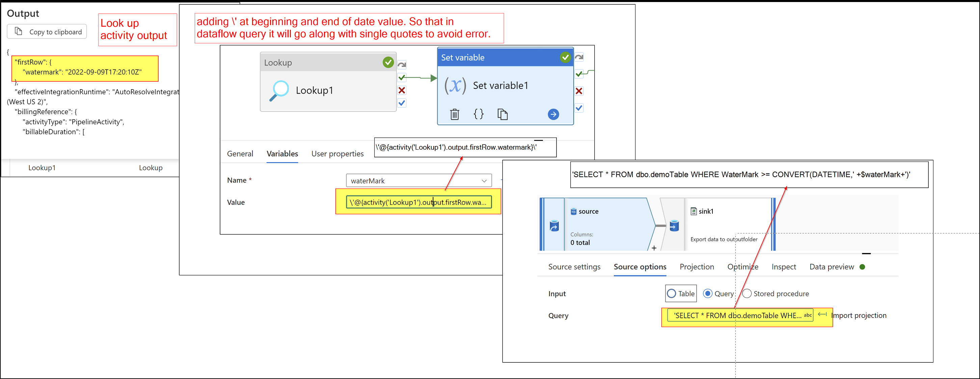Click Copy to clipboard button

tap(47, 32)
